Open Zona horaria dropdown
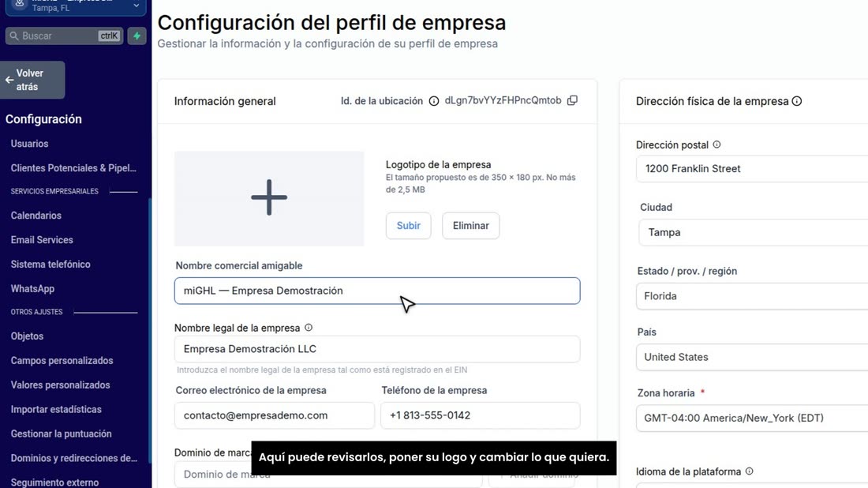The height and width of the screenshot is (488, 868). 752,419
